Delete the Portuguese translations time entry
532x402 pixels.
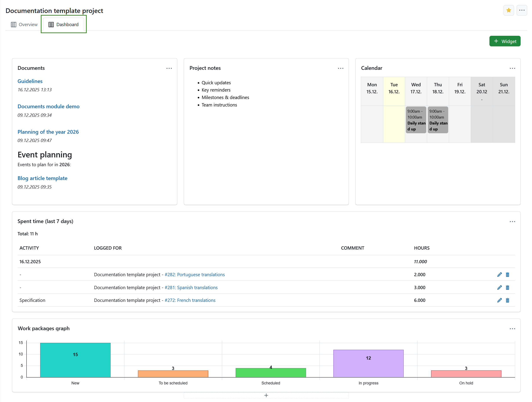click(x=508, y=274)
